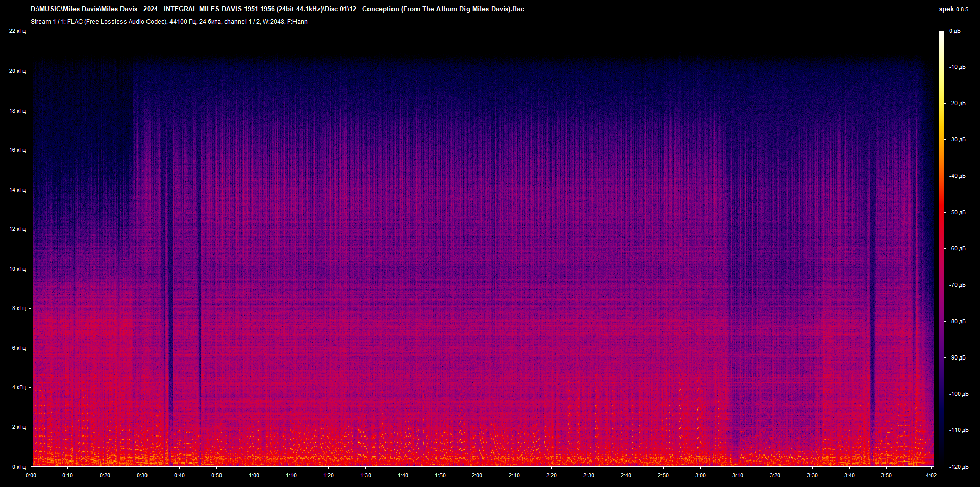980x487 pixels.
Task: Click the -70 дБ color scale label
Action: coord(957,285)
